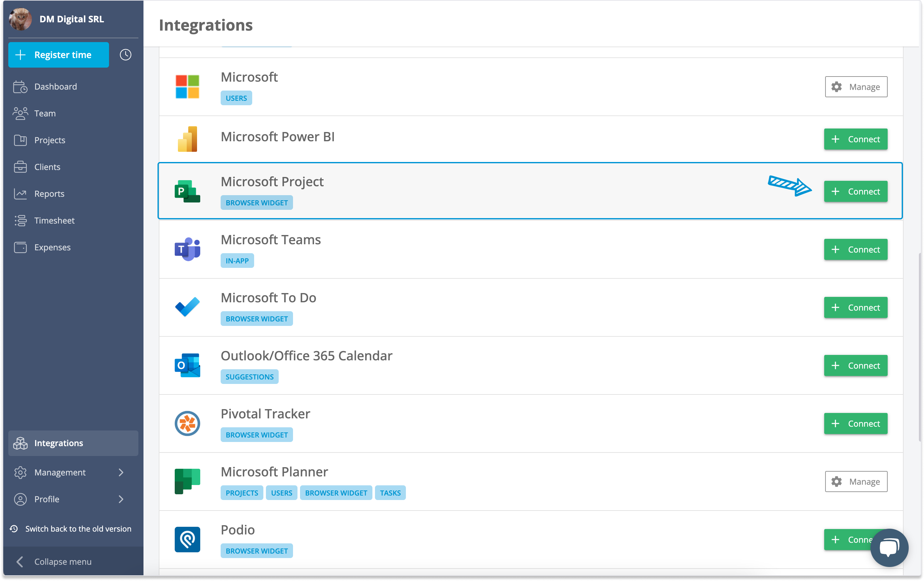Open the chat support bubble

click(890, 548)
